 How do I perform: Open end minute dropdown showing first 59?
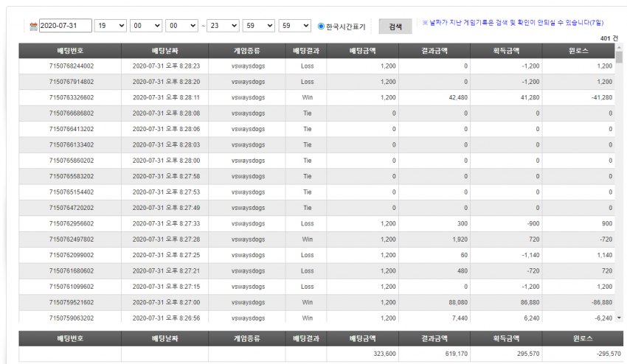click(x=259, y=26)
